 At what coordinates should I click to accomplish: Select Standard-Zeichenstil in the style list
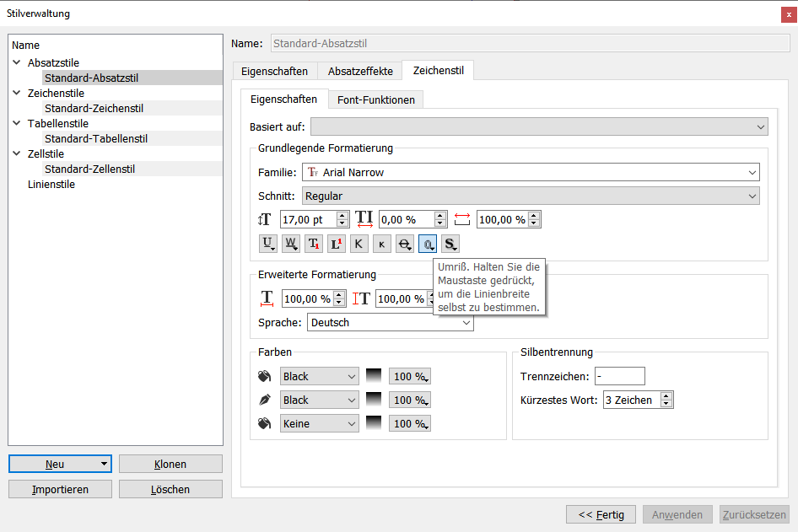point(94,108)
